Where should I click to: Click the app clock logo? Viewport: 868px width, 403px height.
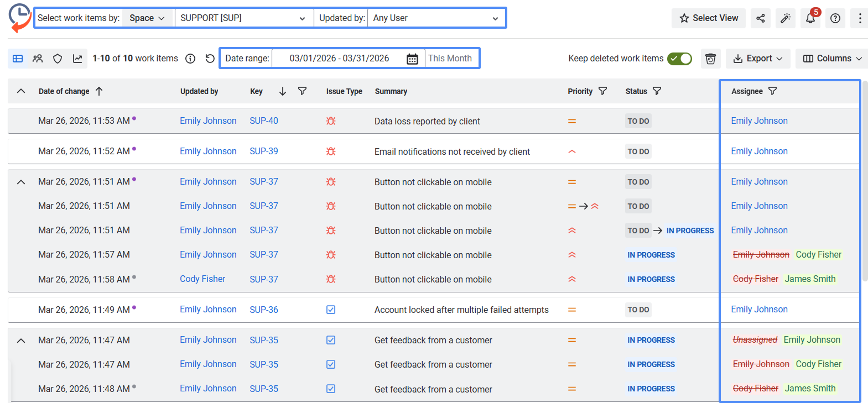19,18
